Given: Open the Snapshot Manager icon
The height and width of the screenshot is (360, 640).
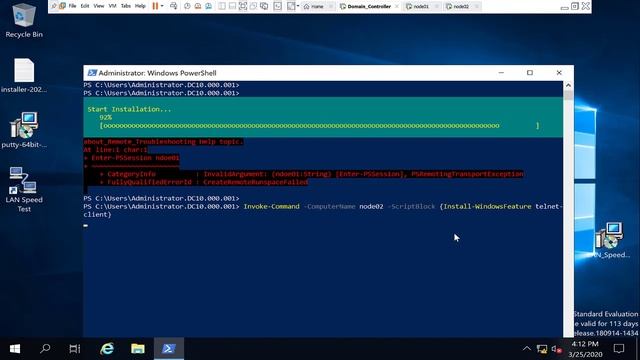Looking at the screenshot, I should click(x=208, y=6).
